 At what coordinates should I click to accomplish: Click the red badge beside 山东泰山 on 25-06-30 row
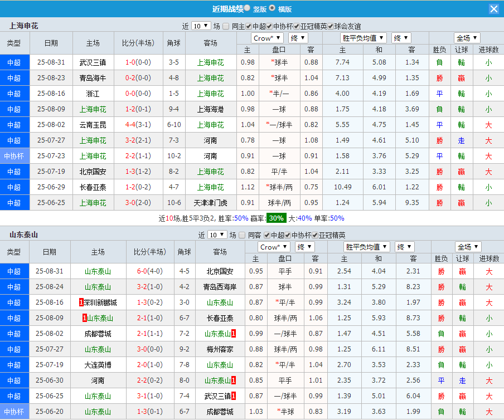pyautogui.click(x=233, y=380)
